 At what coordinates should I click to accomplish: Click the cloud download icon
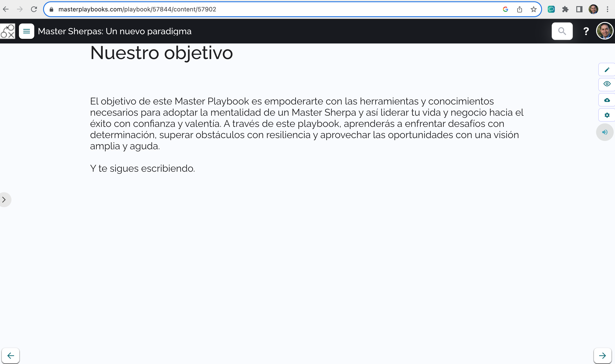click(607, 100)
